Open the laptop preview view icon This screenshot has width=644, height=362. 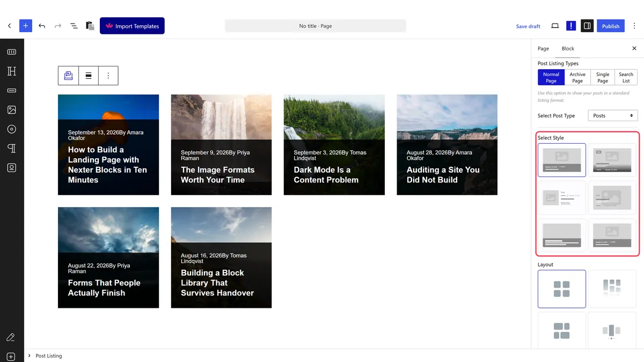point(555,26)
